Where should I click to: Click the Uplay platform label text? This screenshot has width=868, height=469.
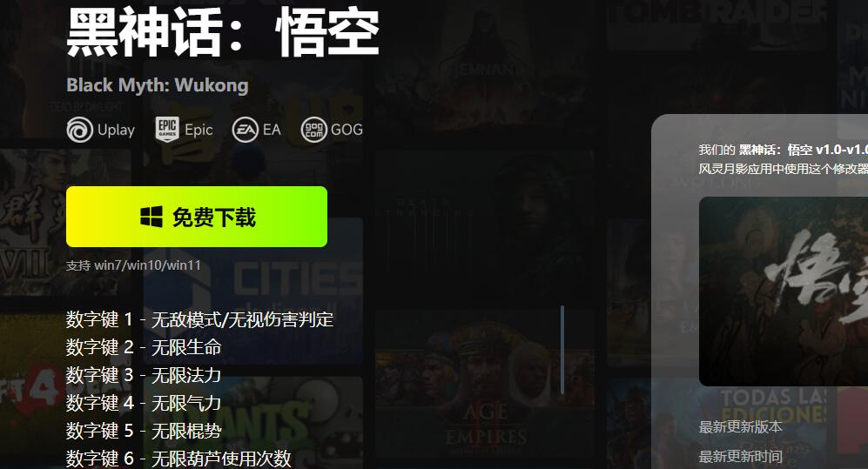click(117, 130)
